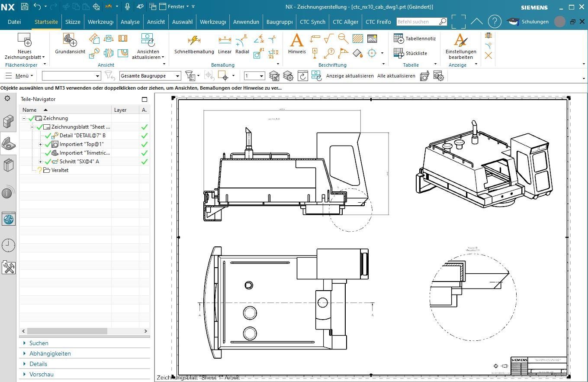Image resolution: width=588 pixels, height=382 pixels.
Task: Toggle checkmark for Detail "DETAIL@7" B
Action: click(x=48, y=136)
